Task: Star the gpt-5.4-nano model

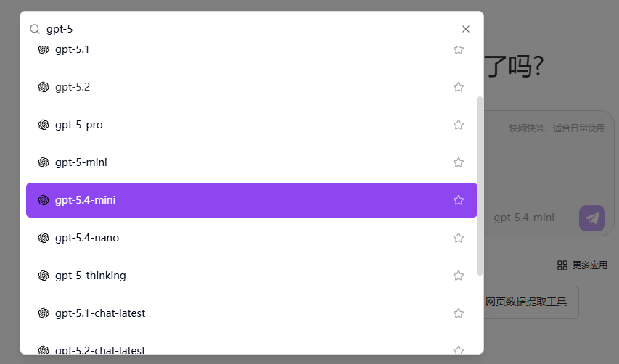Action: coord(459,238)
